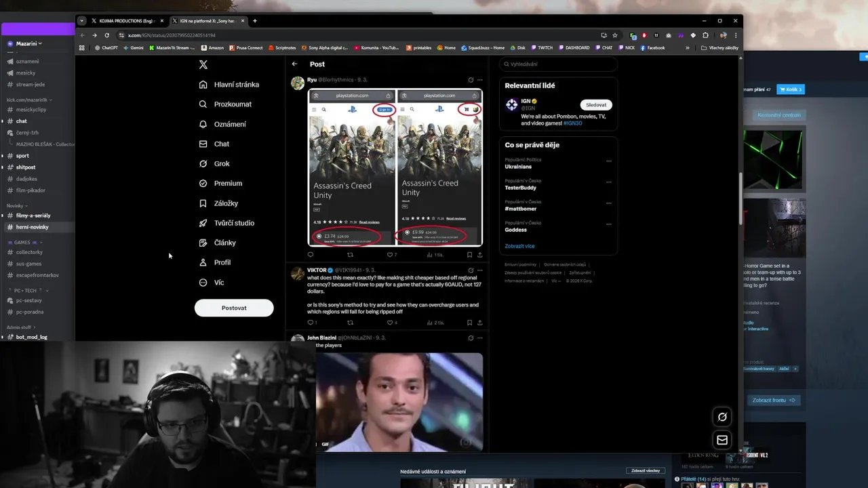868x488 pixels.
Task: Click the Vyhledávání search field
Action: 558,64
